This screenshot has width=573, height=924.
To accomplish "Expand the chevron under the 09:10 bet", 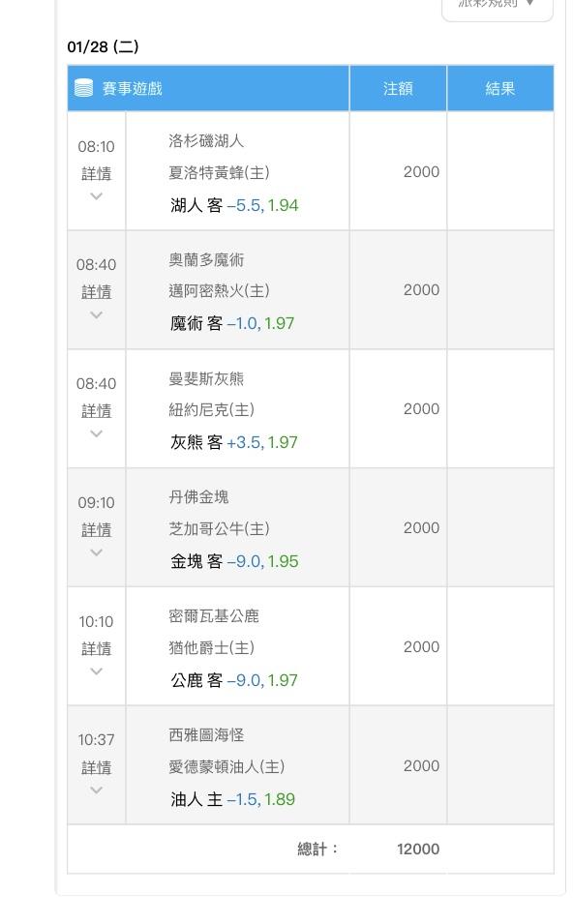I will 96,552.
